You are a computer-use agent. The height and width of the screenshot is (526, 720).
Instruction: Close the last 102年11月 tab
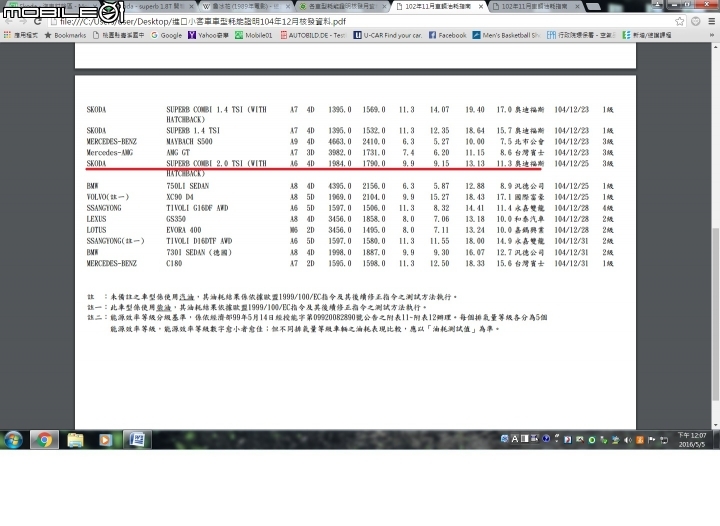pyautogui.click(x=577, y=6)
